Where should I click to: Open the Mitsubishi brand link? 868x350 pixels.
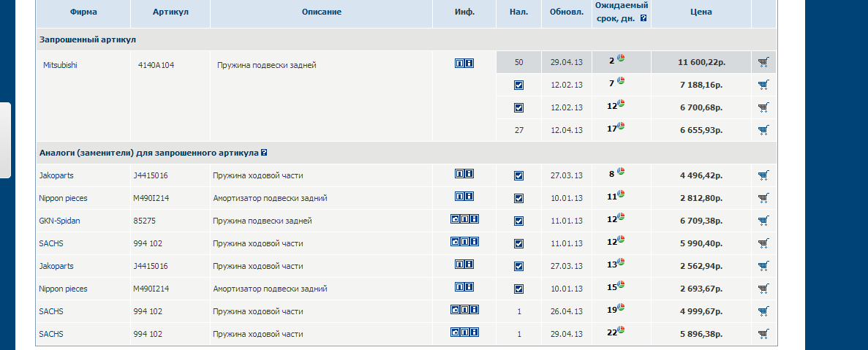click(60, 65)
